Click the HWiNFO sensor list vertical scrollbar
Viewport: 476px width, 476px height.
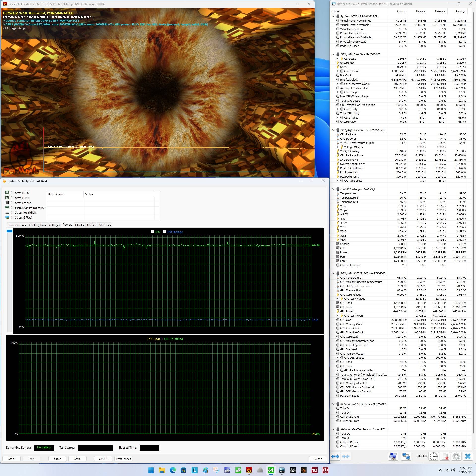(473, 223)
